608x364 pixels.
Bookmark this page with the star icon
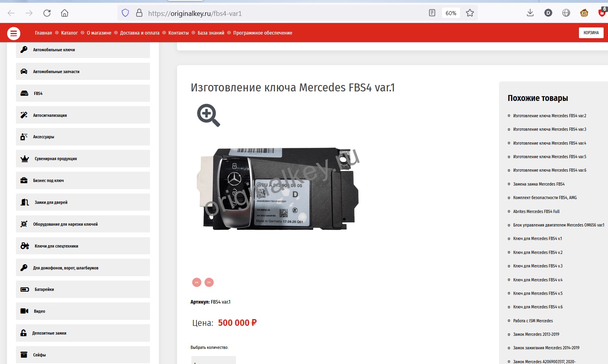point(470,13)
